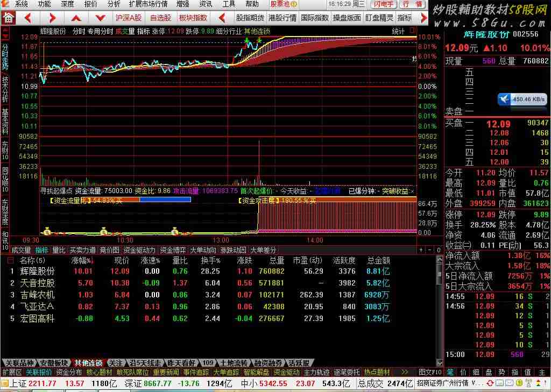Reset chart zoom with the 0 button

(438, 250)
